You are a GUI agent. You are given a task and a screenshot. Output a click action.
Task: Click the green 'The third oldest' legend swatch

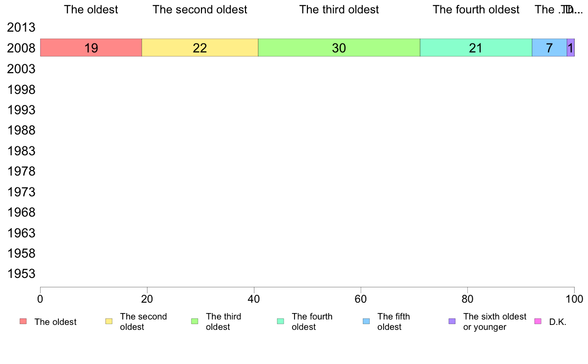tap(195, 321)
